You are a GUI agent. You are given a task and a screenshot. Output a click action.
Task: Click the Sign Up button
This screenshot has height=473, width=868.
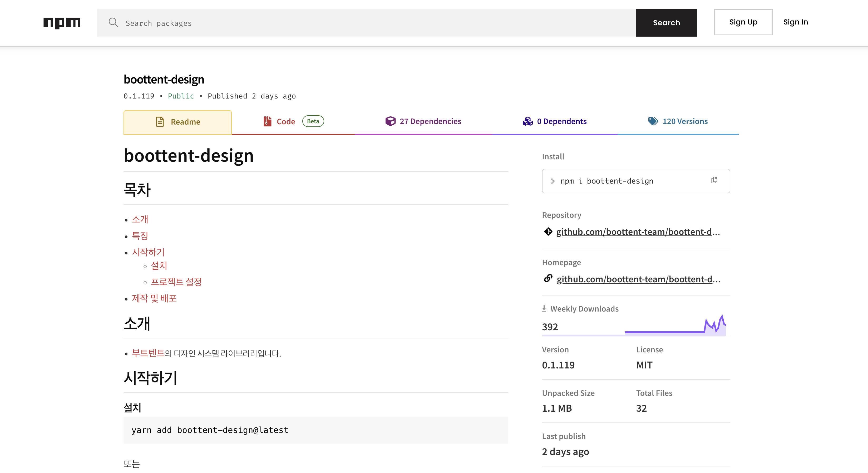743,22
